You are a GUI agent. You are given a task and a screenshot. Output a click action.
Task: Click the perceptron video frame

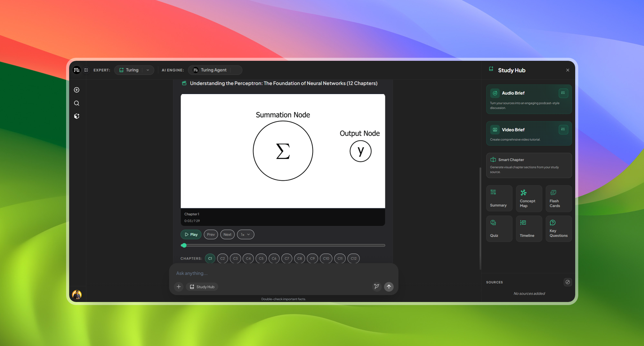(x=283, y=151)
